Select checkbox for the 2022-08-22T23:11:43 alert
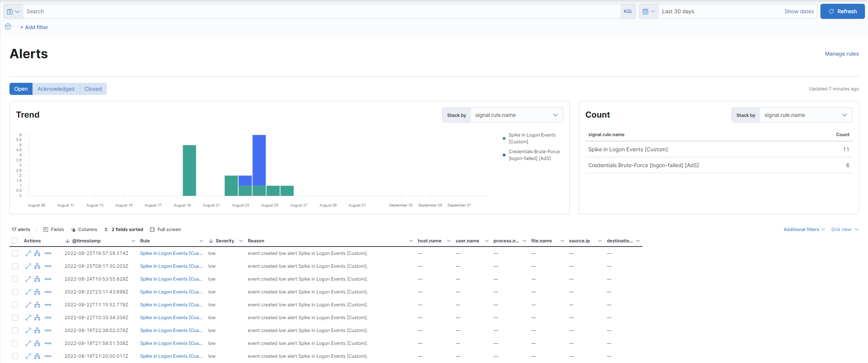 [x=15, y=292]
